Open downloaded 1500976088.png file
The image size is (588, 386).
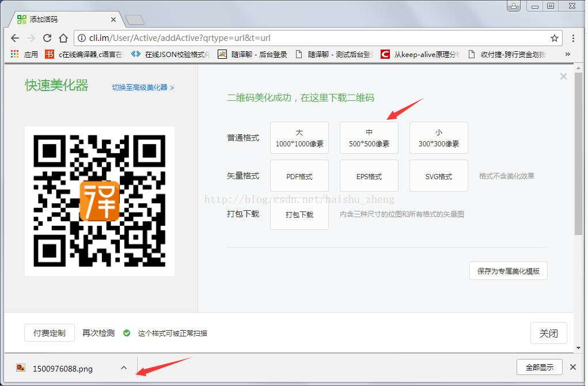[63, 369]
